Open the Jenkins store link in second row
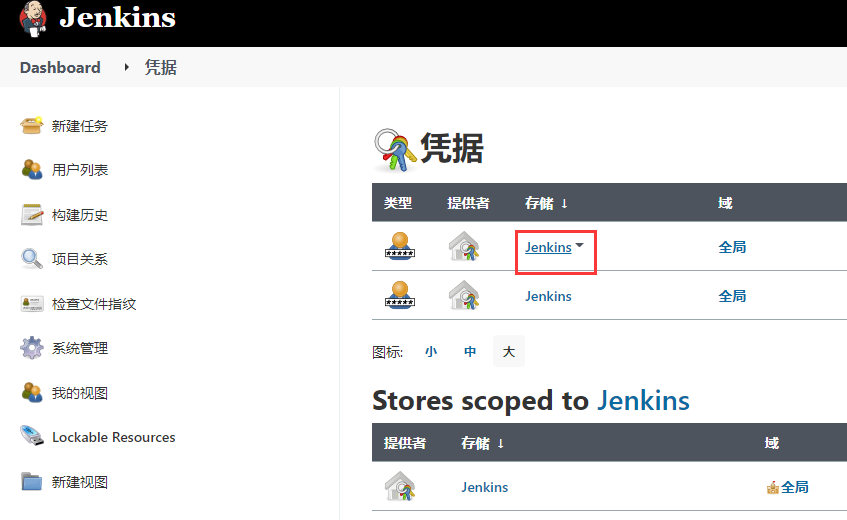 [x=548, y=296]
